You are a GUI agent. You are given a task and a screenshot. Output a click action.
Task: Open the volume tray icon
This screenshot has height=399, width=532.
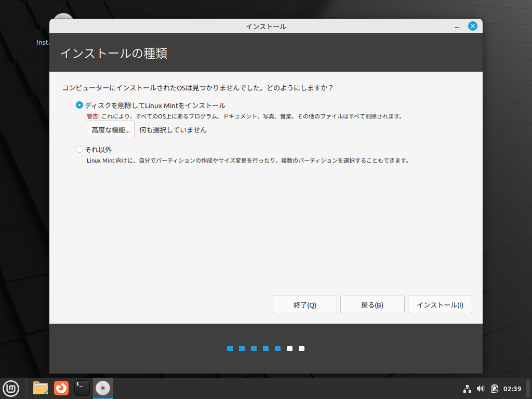coord(481,389)
